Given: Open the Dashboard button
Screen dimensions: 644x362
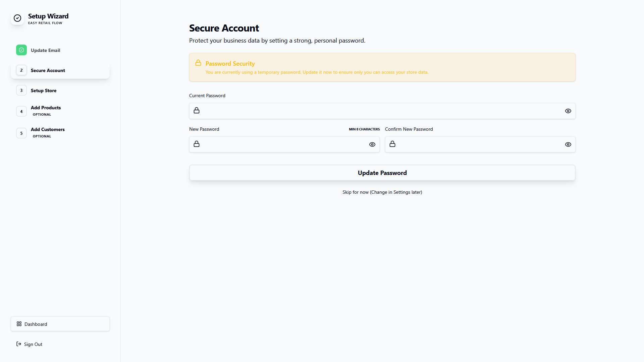Looking at the screenshot, I should (x=60, y=324).
